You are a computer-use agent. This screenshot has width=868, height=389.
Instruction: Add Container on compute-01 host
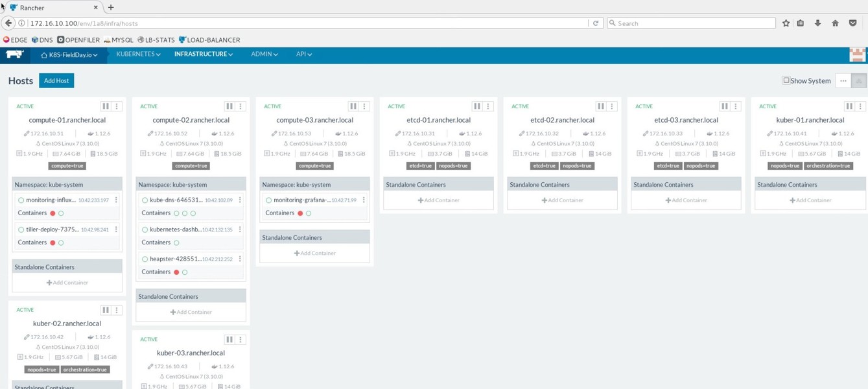[x=67, y=283]
